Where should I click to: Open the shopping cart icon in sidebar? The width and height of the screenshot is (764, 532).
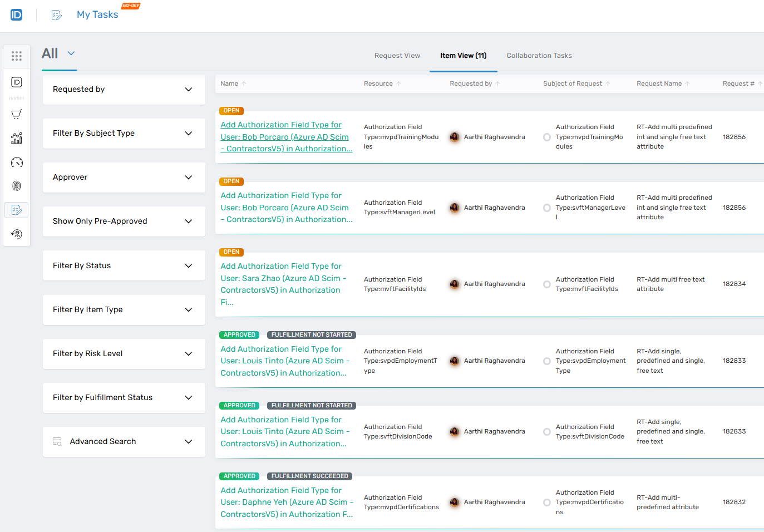tap(16, 113)
